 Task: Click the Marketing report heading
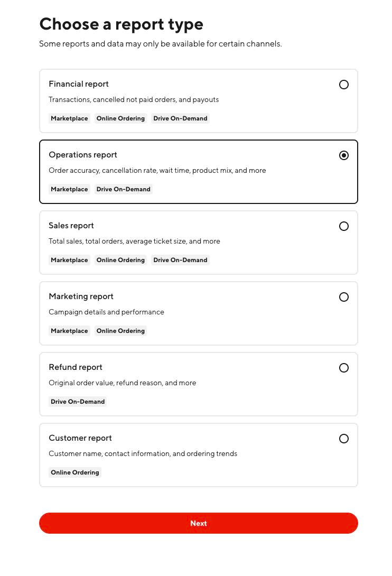click(81, 296)
